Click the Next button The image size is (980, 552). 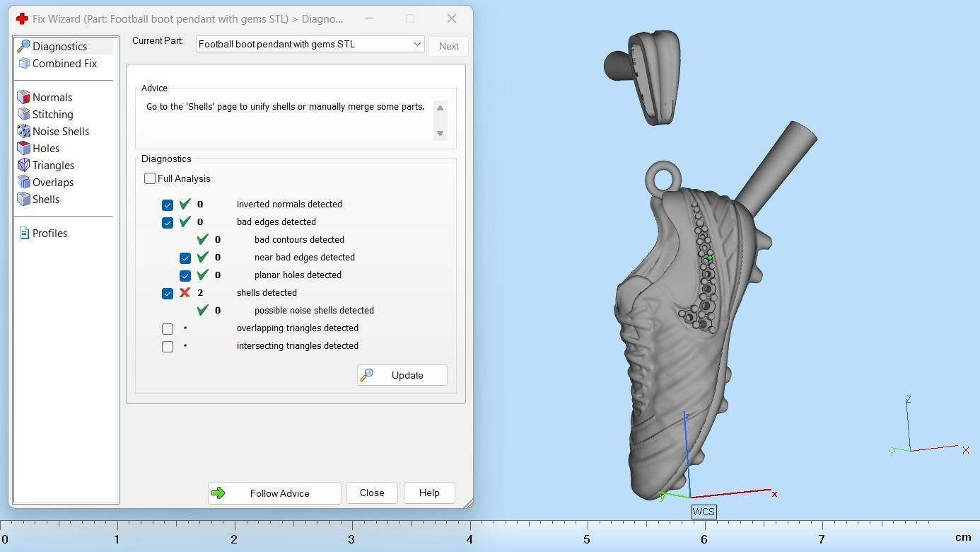click(448, 46)
